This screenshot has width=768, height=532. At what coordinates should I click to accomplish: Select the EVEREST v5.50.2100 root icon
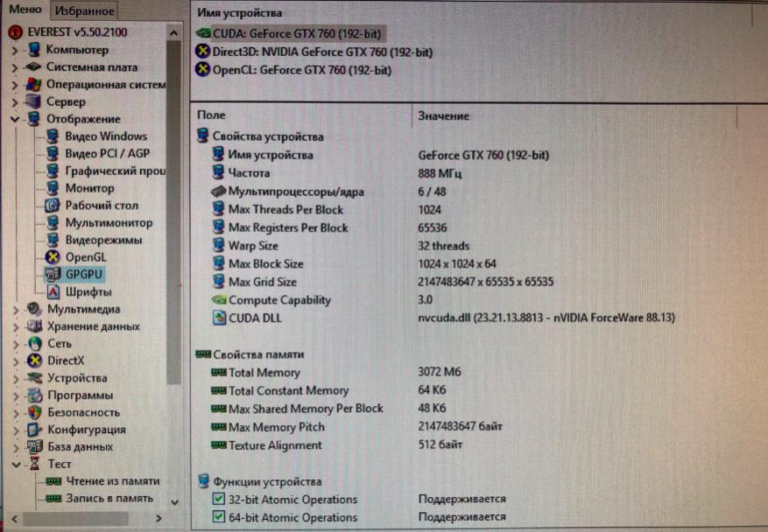[14, 32]
